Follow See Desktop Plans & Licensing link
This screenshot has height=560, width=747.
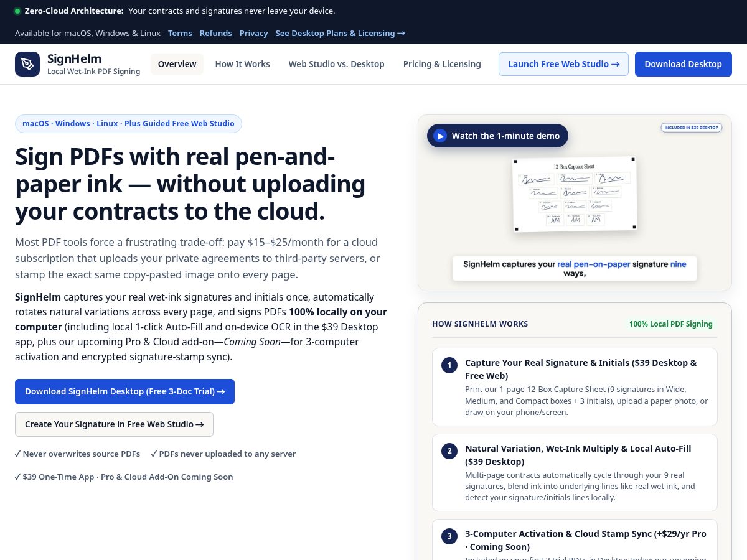coord(341,33)
